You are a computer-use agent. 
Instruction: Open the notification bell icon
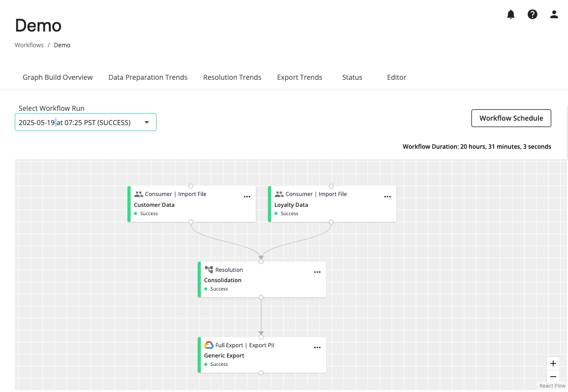click(511, 14)
